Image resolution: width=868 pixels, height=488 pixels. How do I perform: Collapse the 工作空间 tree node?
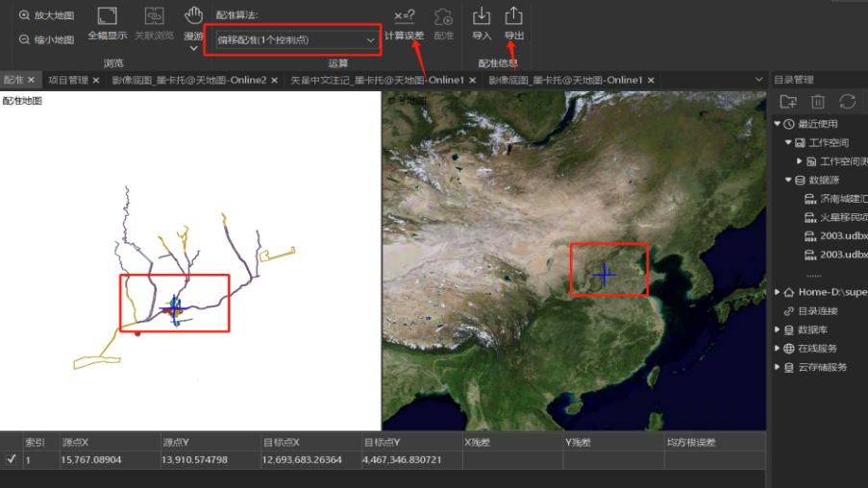pyautogui.click(x=788, y=143)
